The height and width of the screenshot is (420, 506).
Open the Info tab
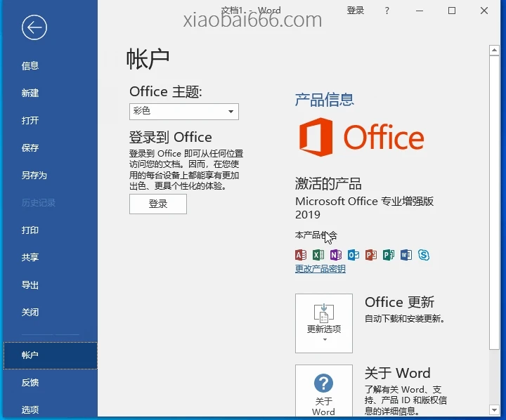click(x=50, y=66)
